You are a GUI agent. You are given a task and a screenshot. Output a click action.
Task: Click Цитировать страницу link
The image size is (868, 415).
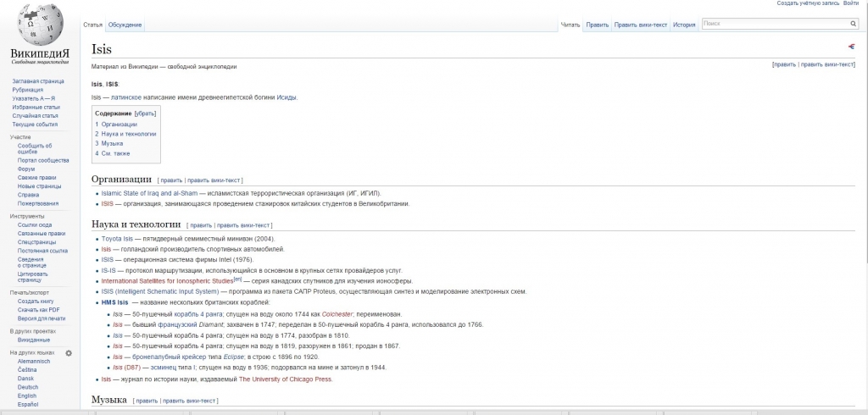pos(33,277)
